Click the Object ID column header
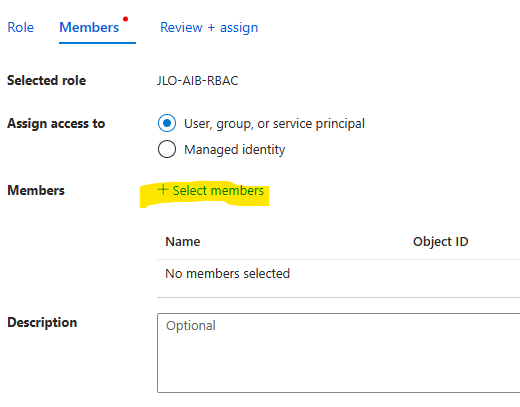 [440, 242]
